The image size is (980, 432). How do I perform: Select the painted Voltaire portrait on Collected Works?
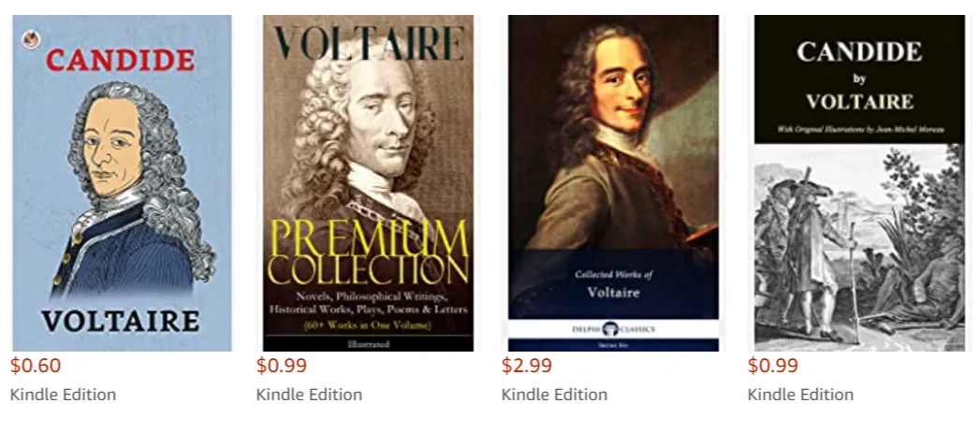tap(613, 131)
